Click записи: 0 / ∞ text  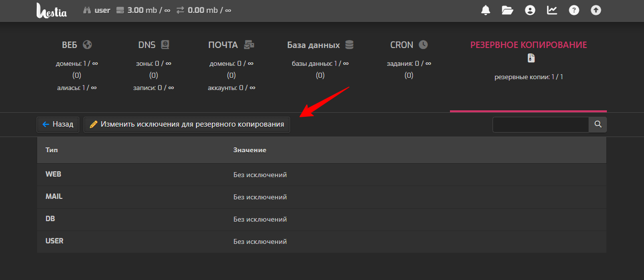click(x=153, y=88)
